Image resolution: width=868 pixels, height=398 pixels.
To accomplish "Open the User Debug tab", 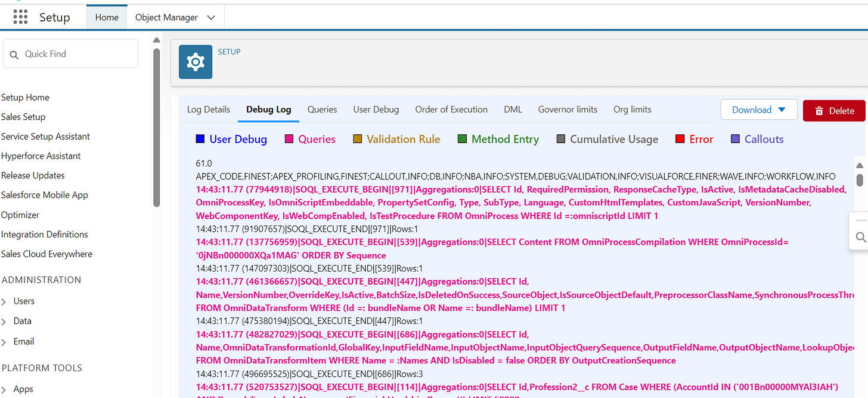I will tap(376, 110).
